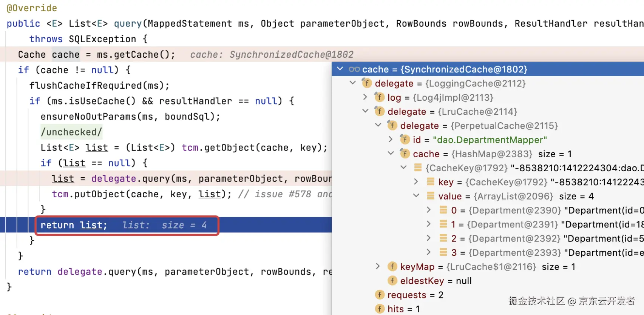The height and width of the screenshot is (315, 644).
Task: Click 'return list;' on the highlighted execution line
Action: (x=74, y=225)
